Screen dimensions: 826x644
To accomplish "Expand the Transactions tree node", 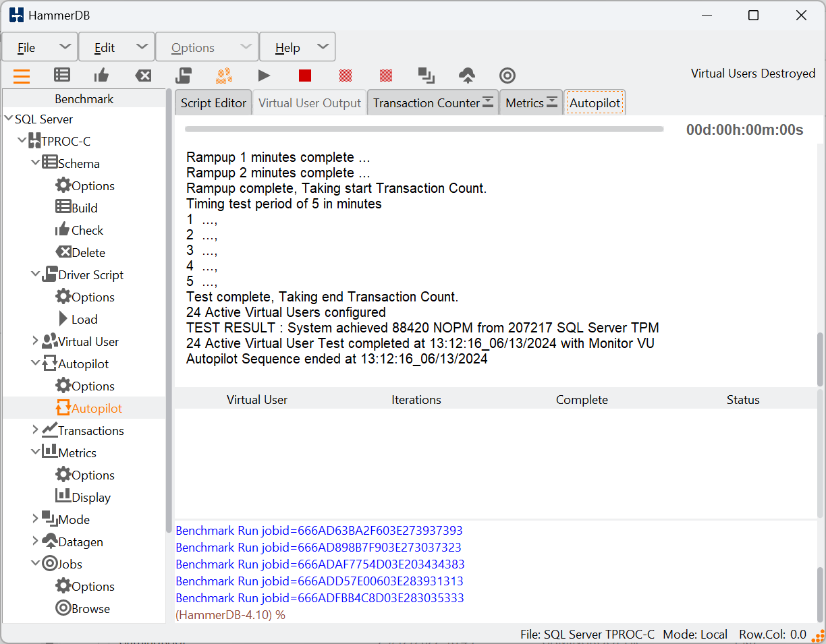I will tap(36, 430).
